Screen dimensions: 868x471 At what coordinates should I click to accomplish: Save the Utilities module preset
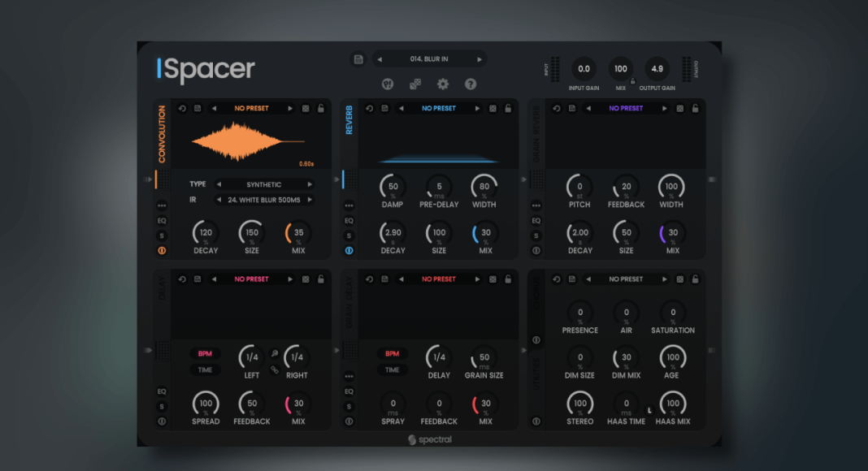(572, 279)
